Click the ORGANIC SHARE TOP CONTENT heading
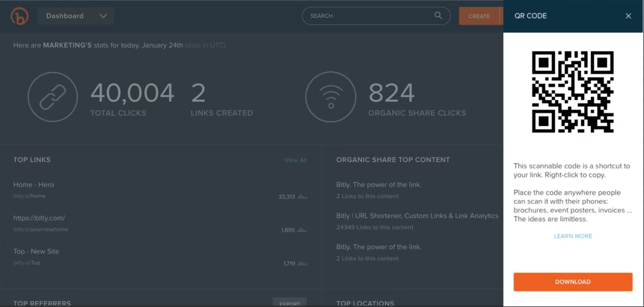The width and height of the screenshot is (644, 307). click(393, 160)
